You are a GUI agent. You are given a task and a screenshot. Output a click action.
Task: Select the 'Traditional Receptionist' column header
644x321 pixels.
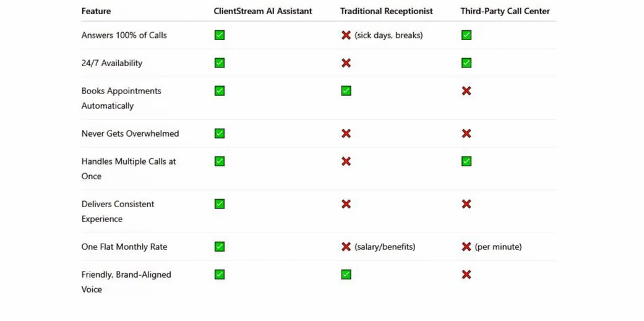click(x=387, y=11)
